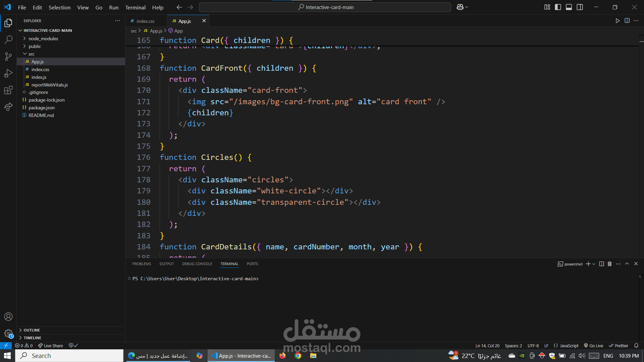Expand the node_modules folder
Screen dimensions: 644x362
coord(43,39)
